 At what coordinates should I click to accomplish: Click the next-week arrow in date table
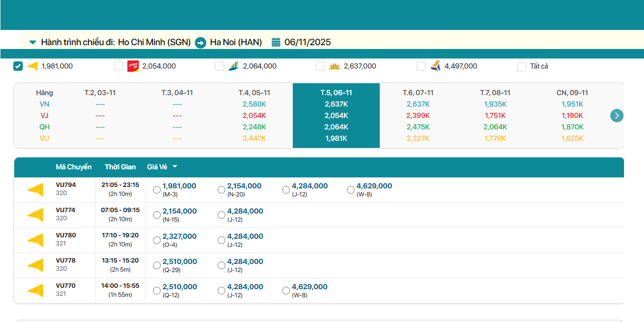coord(616,116)
